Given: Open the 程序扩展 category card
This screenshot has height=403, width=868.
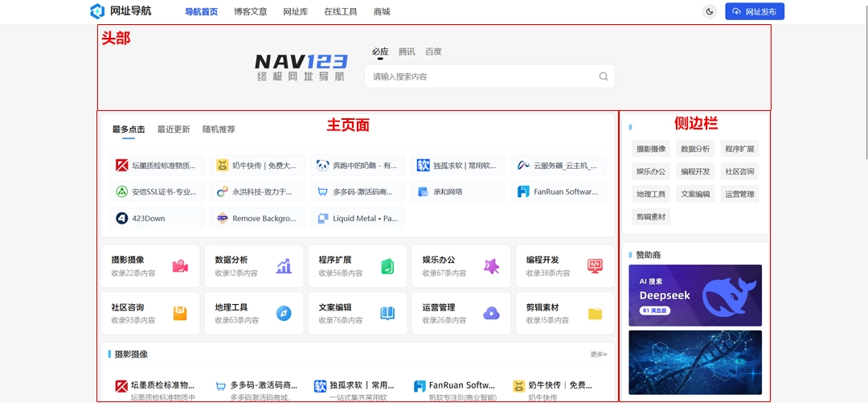Looking at the screenshot, I should click(x=358, y=266).
